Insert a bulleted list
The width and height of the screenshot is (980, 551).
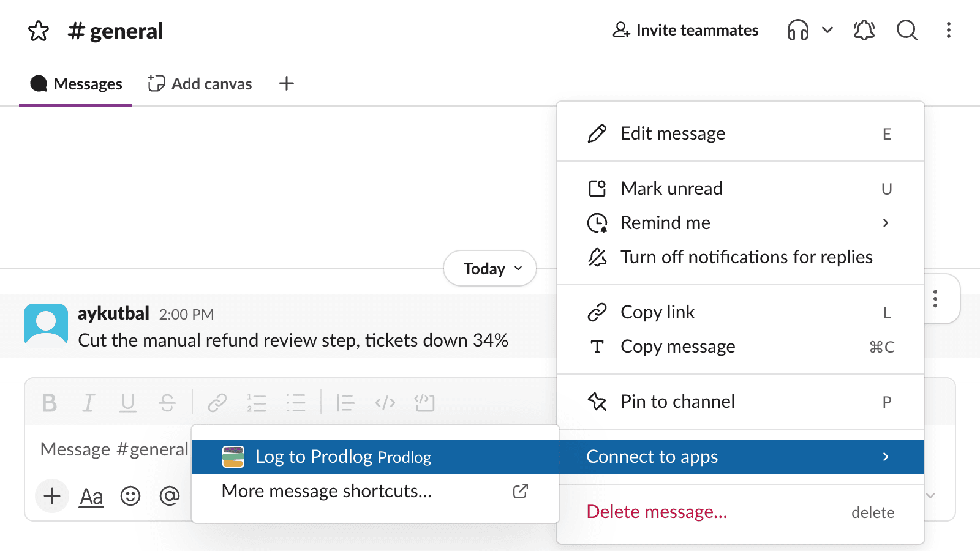296,403
